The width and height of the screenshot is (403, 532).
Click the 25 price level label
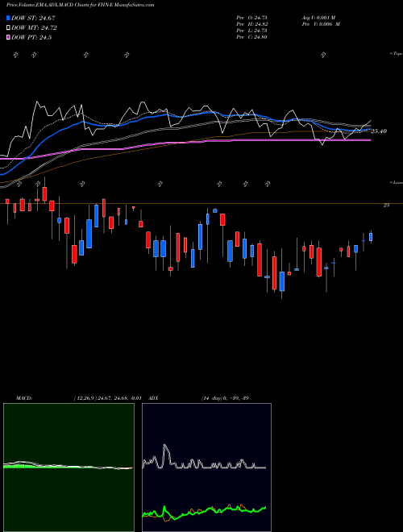click(386, 206)
